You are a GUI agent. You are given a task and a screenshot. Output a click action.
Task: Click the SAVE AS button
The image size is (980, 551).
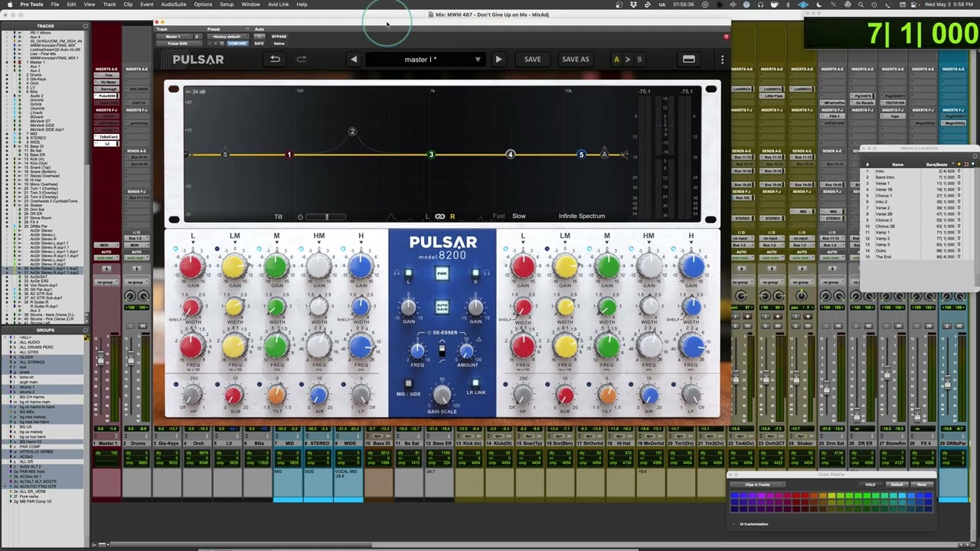coord(576,59)
